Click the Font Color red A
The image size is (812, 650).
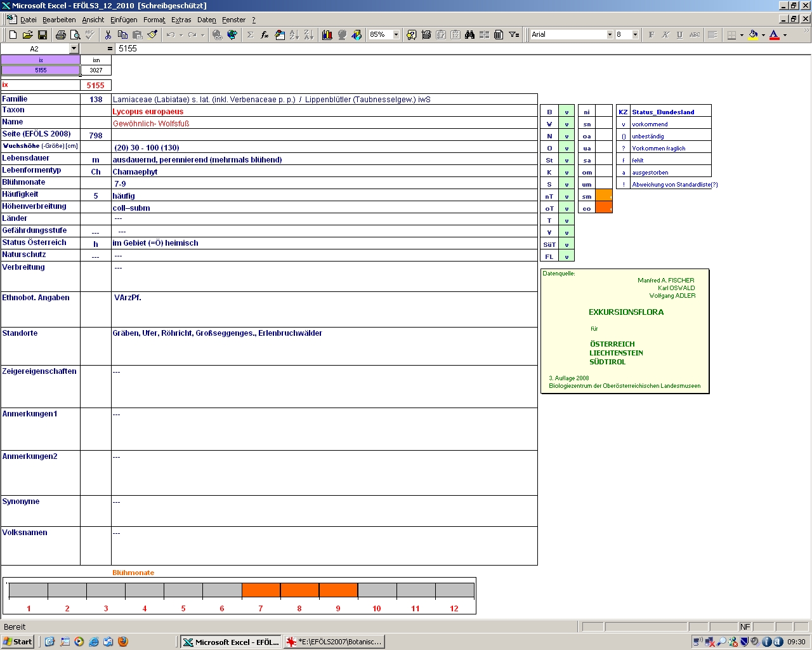click(x=775, y=35)
